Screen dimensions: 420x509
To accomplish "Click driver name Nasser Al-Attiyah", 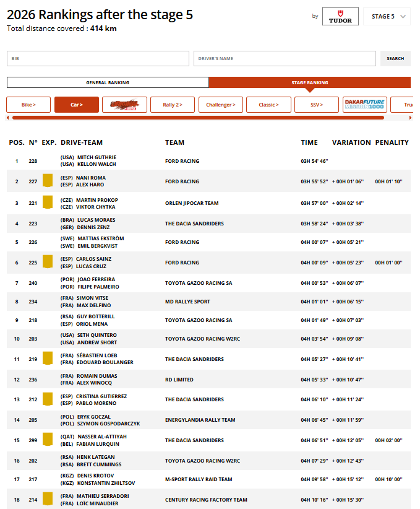I will coord(102,437).
